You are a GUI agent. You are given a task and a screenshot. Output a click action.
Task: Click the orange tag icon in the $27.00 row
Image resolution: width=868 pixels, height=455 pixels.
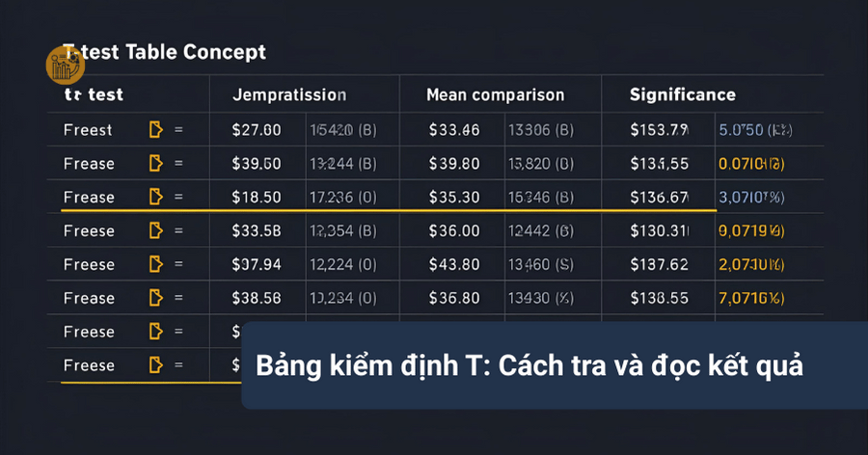(x=154, y=129)
